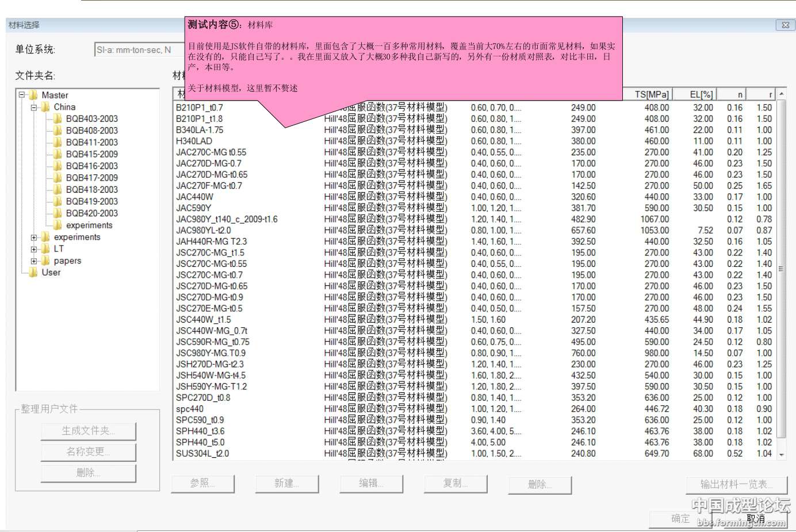Click the 单位系统 input field
The image size is (796, 532).
pos(138,50)
